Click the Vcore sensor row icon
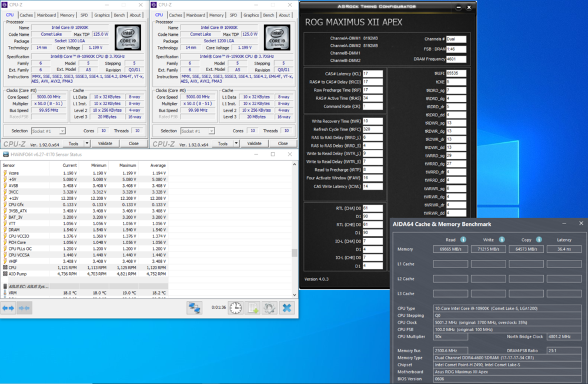 click(x=5, y=173)
